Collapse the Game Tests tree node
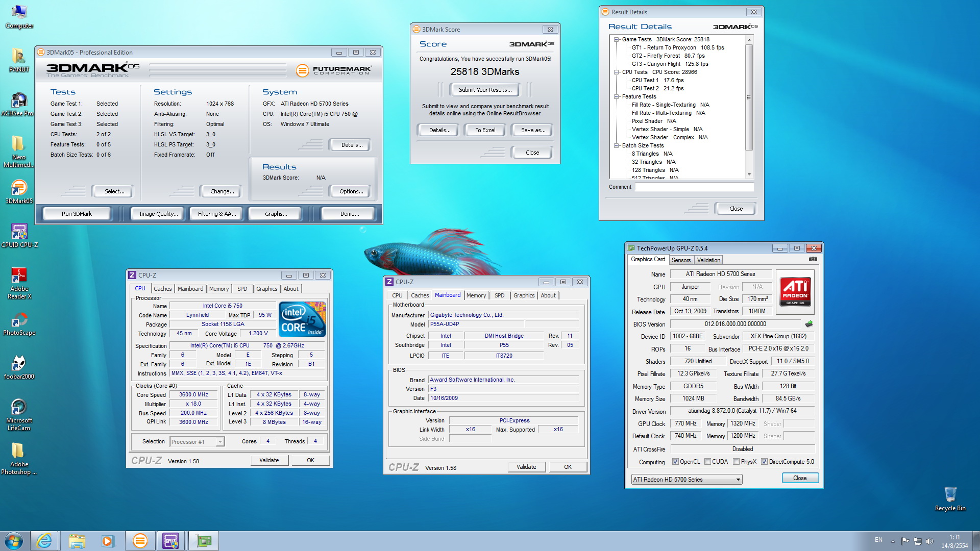 point(617,39)
